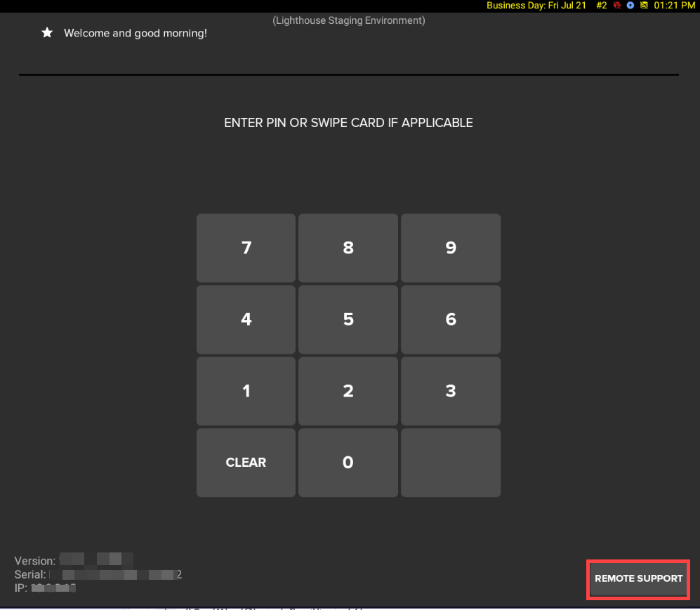Click the star icon beside the welcome message

tap(46, 32)
